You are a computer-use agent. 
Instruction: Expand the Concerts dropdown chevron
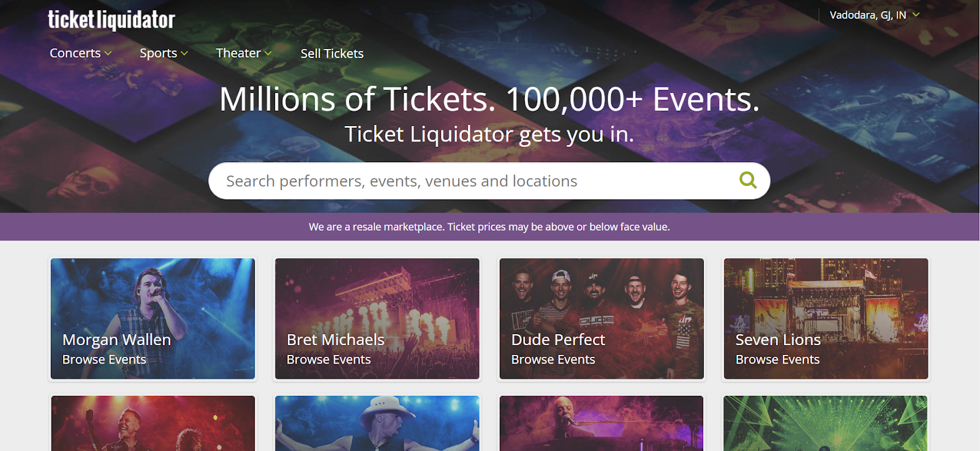tap(108, 53)
